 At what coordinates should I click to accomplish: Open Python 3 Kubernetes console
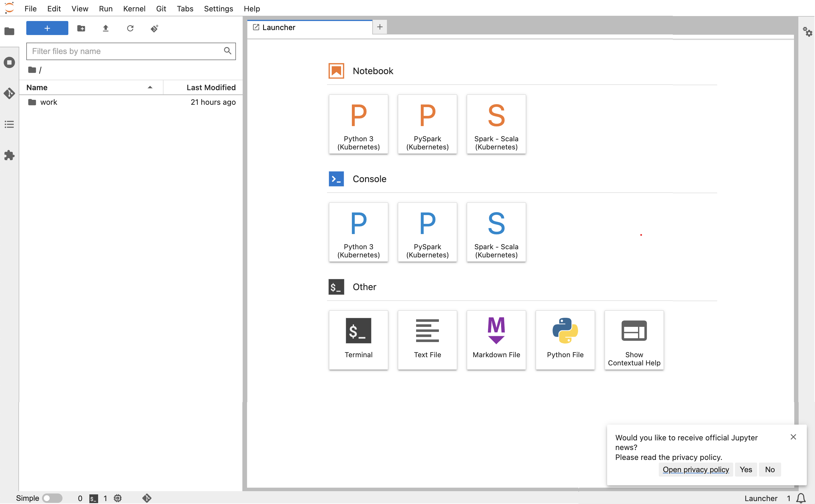click(359, 232)
